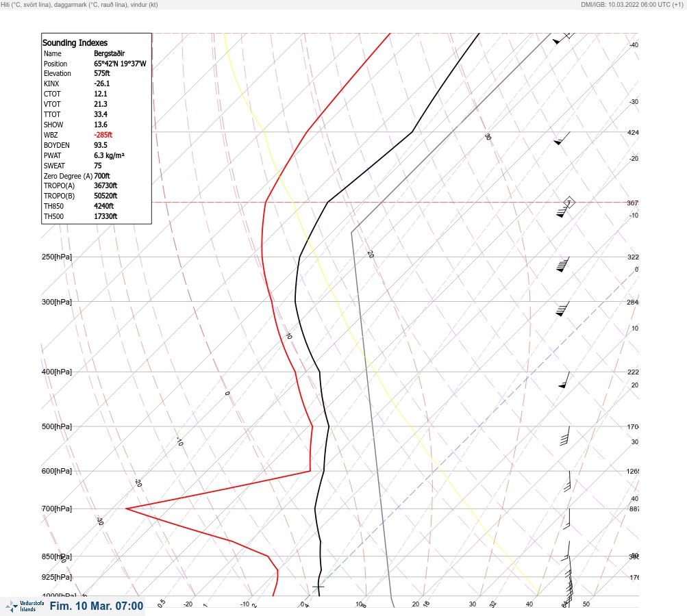Select Zero Degree (A) value '700ft'
The image size is (687, 616).
click(x=101, y=176)
